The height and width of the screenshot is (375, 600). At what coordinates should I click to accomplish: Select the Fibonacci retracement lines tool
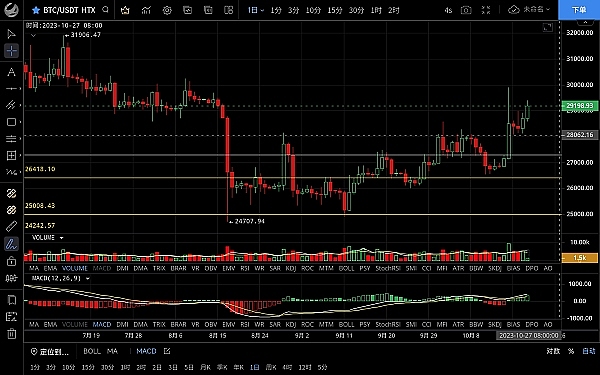coord(11,139)
